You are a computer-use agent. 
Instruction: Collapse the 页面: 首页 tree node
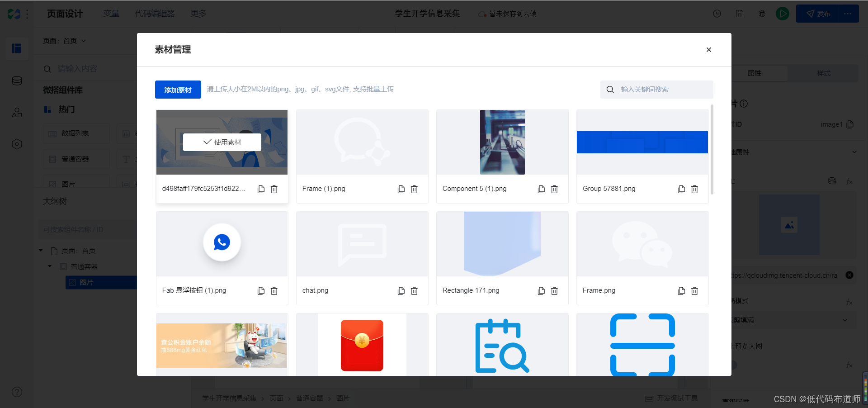[41, 251]
